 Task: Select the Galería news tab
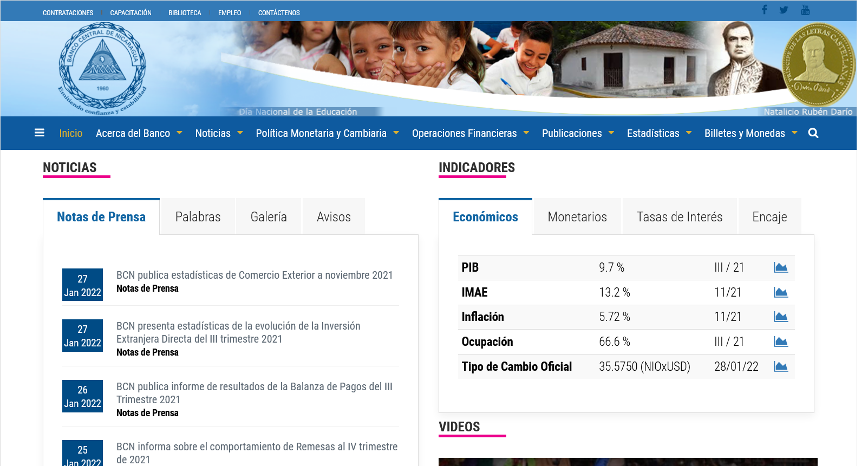pos(269,217)
